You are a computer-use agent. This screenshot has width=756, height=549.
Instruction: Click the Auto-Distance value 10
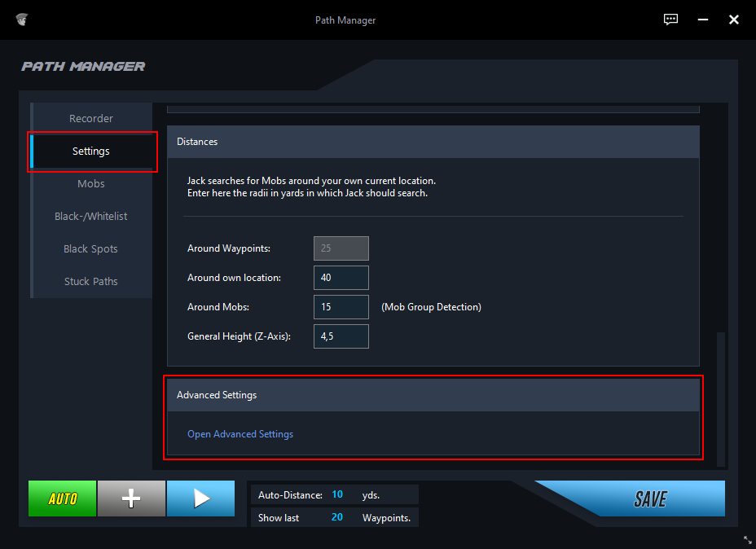[x=337, y=494]
